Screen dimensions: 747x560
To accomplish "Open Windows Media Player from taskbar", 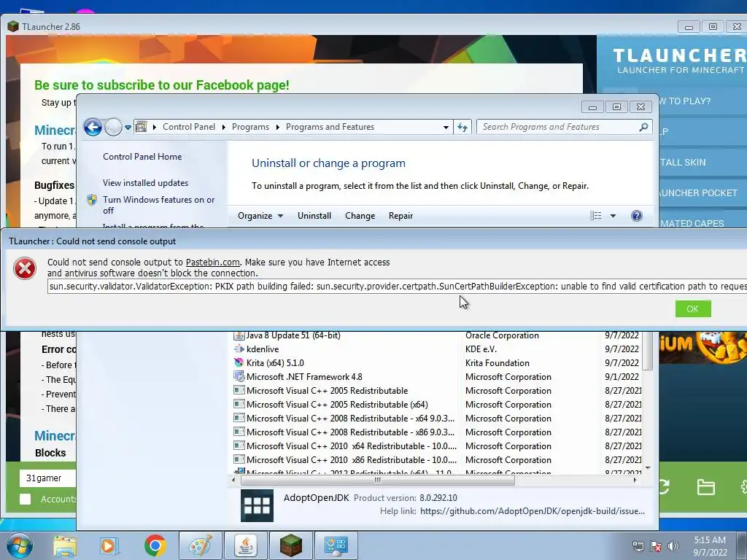I will pos(108,545).
